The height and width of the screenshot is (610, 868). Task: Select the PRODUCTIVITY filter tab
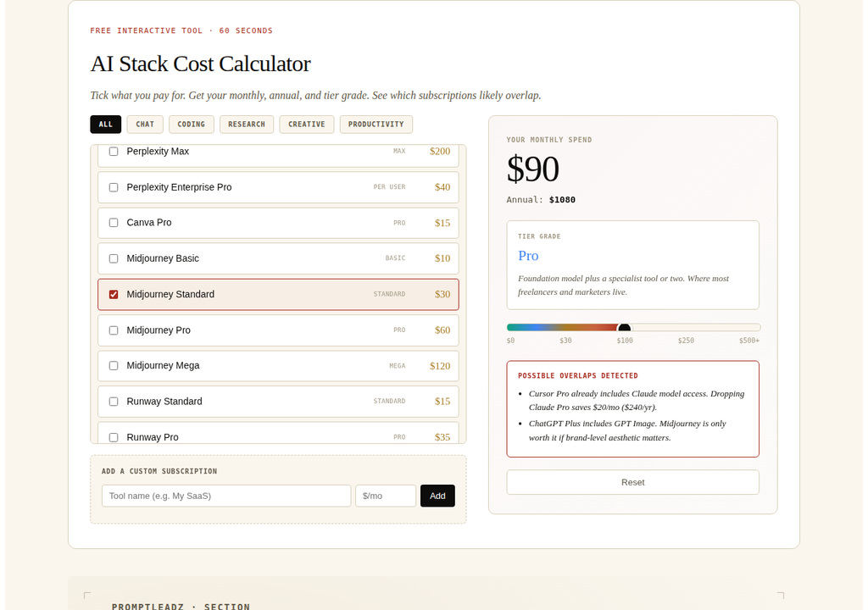tap(376, 124)
